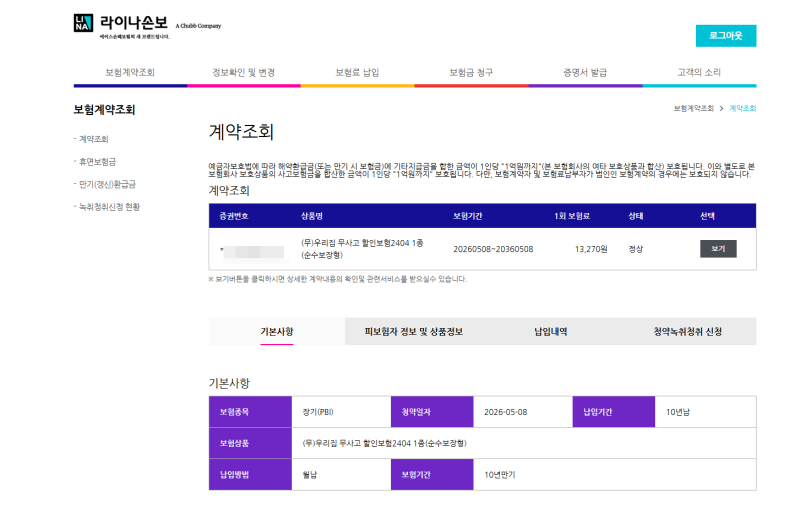Click the A Chubb Company tagline
The width and height of the screenshot is (800, 513).
coord(198,26)
